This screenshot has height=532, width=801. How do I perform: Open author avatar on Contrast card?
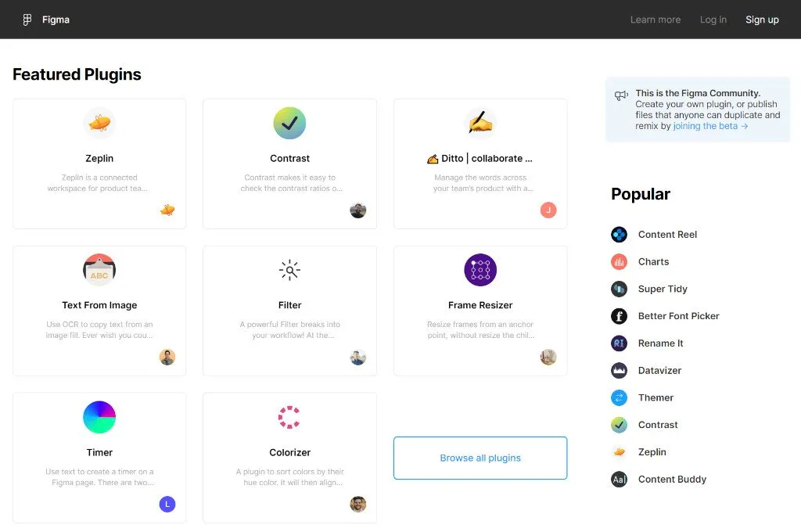358,210
